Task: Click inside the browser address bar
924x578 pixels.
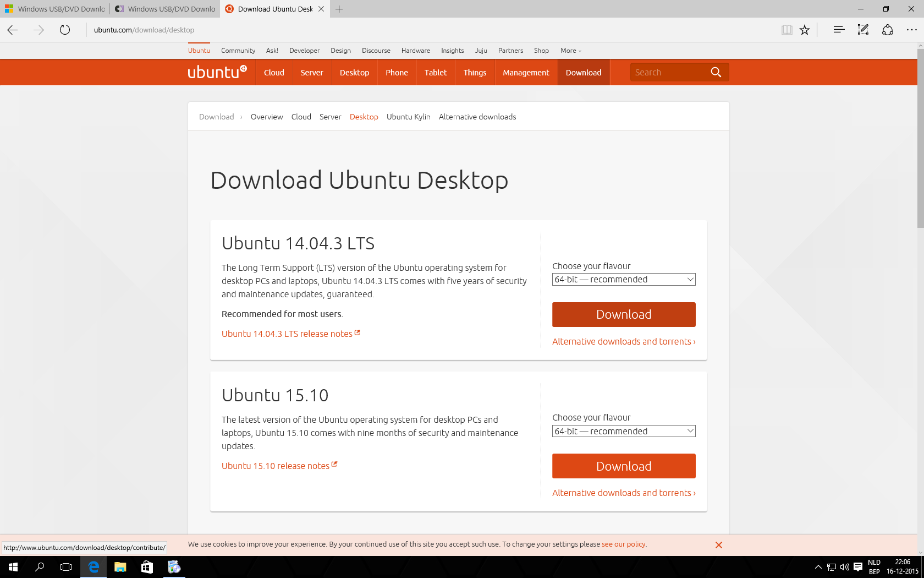Action: tap(144, 30)
